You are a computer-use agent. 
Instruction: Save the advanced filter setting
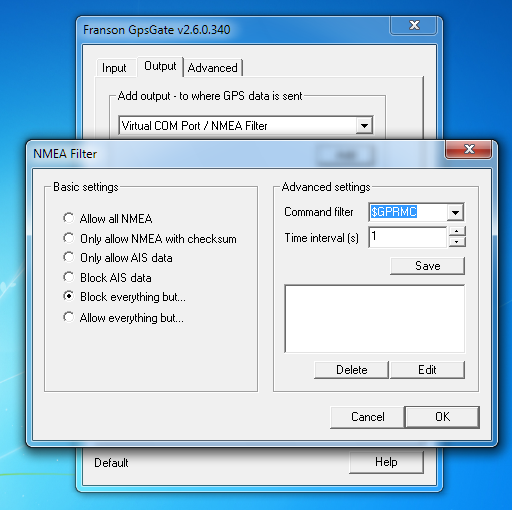click(427, 266)
